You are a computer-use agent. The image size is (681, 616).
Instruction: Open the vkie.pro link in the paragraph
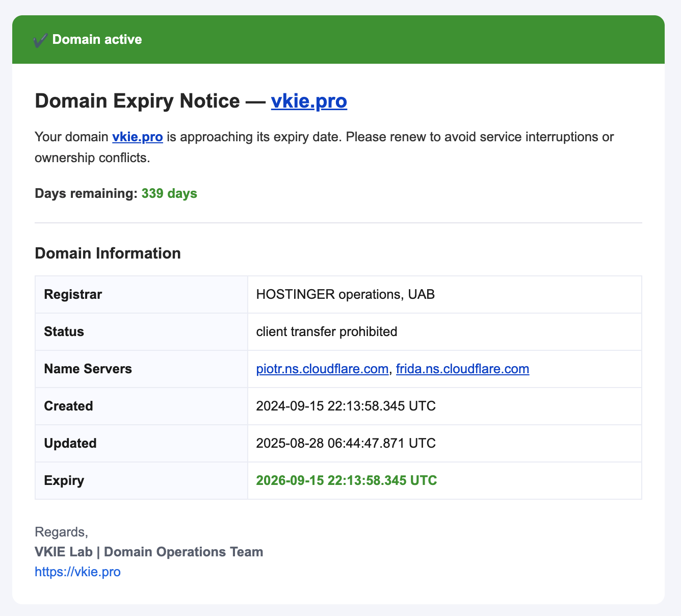pos(138,137)
